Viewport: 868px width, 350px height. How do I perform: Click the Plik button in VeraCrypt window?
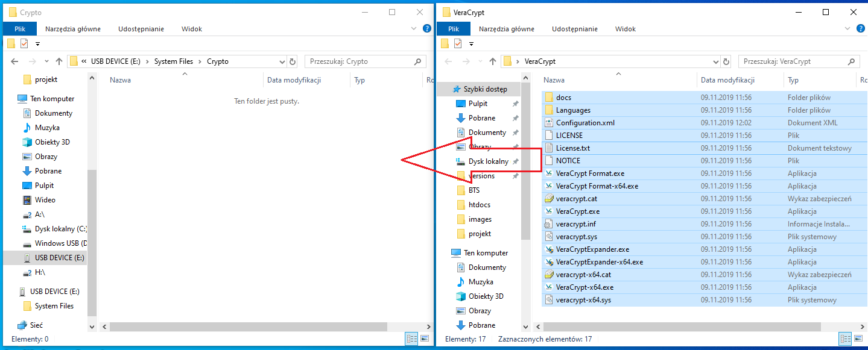(x=454, y=29)
